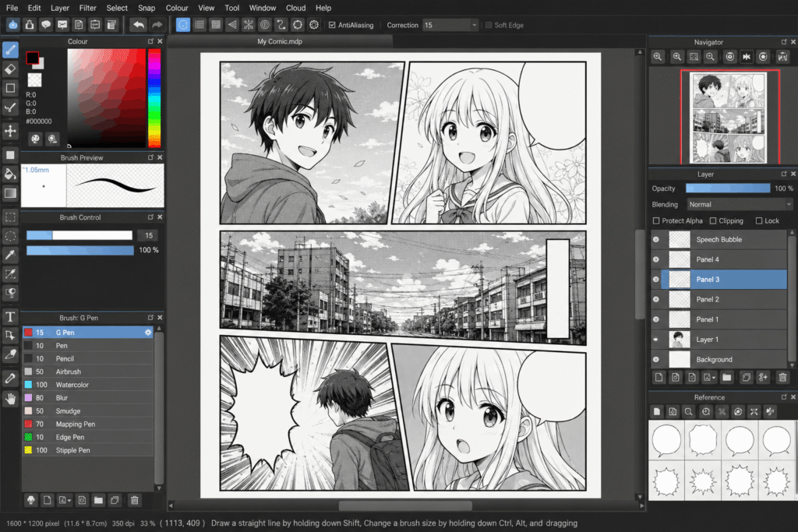Viewport: 798px width, 532px height.
Task: Select the Bucket fill tool
Action: (10, 174)
